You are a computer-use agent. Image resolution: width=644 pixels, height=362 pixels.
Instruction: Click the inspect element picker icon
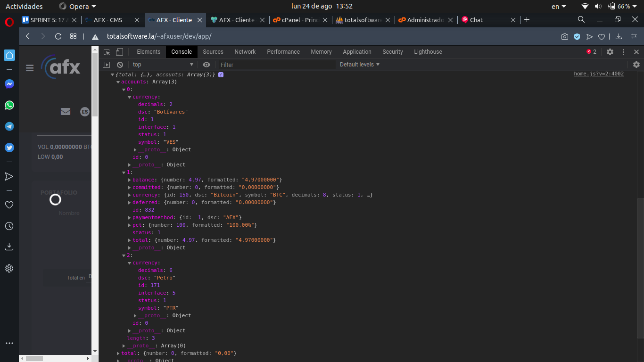tap(107, 52)
